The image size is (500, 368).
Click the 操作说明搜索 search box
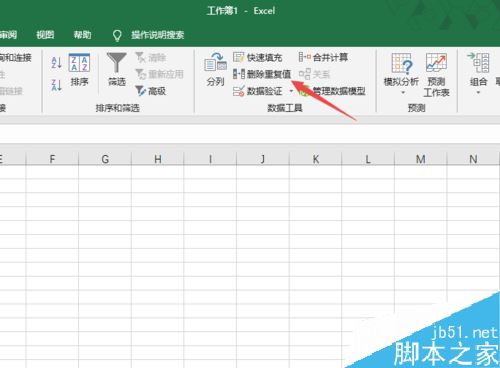pyautogui.click(x=157, y=35)
